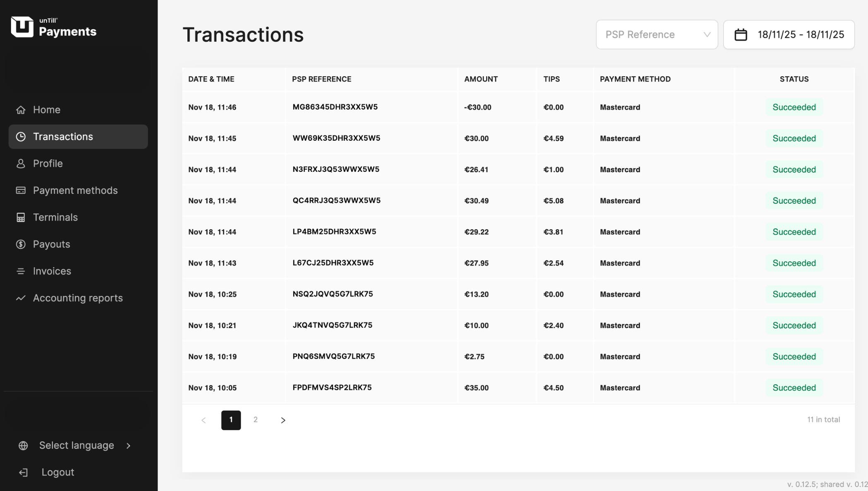Image resolution: width=868 pixels, height=491 pixels.
Task: Click the previous page arrow
Action: (204, 420)
